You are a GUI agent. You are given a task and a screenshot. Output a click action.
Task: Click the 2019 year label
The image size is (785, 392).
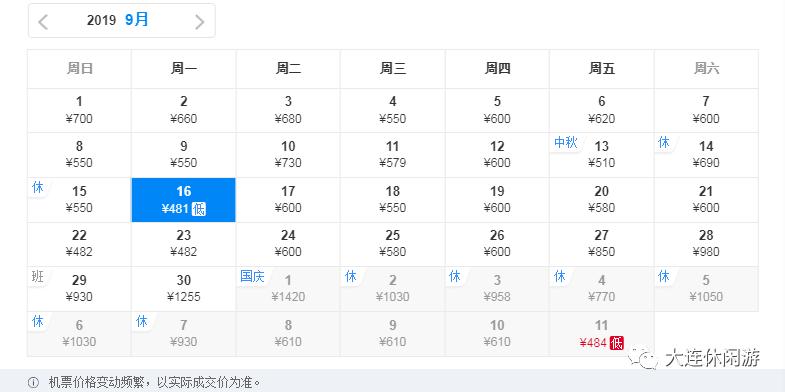[x=101, y=21]
